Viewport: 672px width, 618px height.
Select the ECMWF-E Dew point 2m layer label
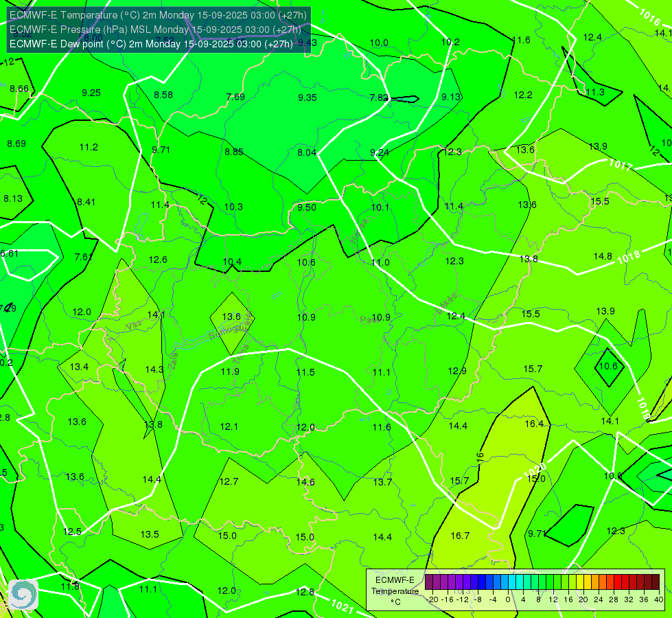(x=151, y=44)
